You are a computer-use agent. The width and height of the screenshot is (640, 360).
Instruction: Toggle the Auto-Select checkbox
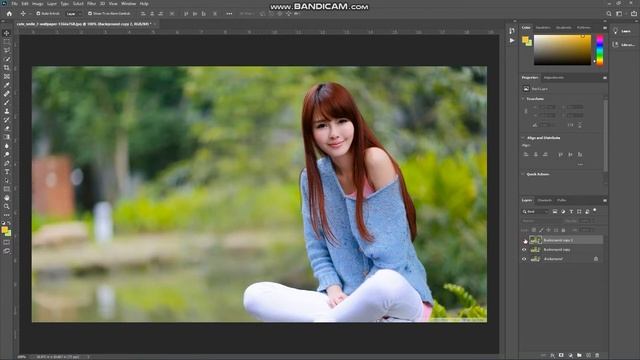[x=38, y=13]
